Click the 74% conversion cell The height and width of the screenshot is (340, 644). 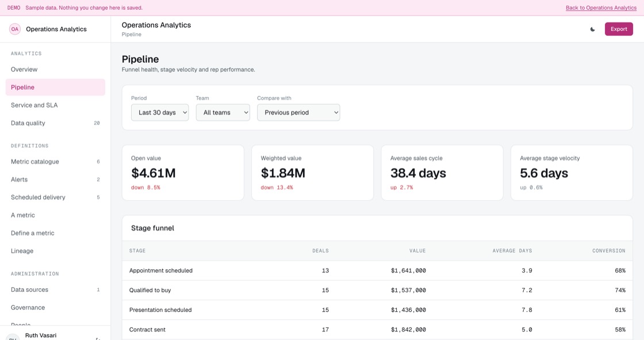(620, 291)
